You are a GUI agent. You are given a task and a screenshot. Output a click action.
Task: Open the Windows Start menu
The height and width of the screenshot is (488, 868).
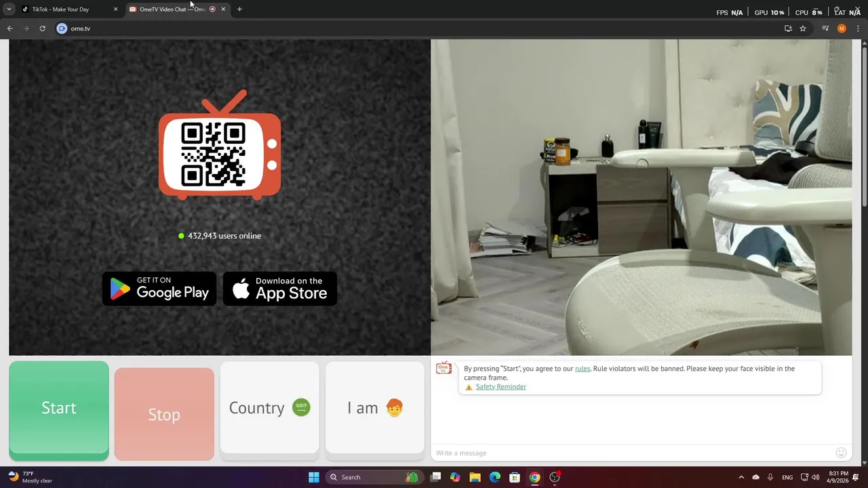click(x=314, y=477)
